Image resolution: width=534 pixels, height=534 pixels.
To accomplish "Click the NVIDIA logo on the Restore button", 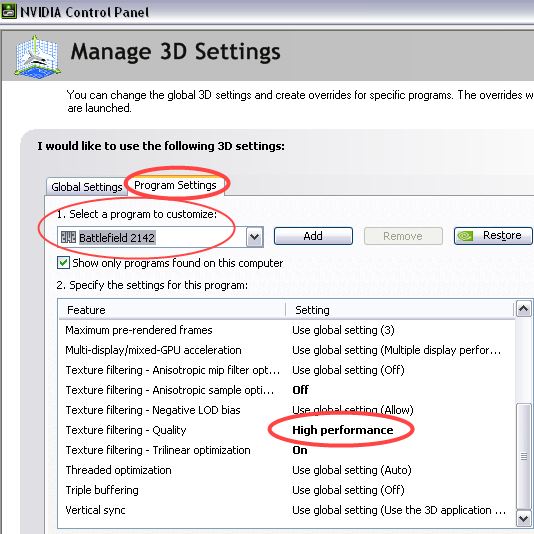I will (x=466, y=236).
